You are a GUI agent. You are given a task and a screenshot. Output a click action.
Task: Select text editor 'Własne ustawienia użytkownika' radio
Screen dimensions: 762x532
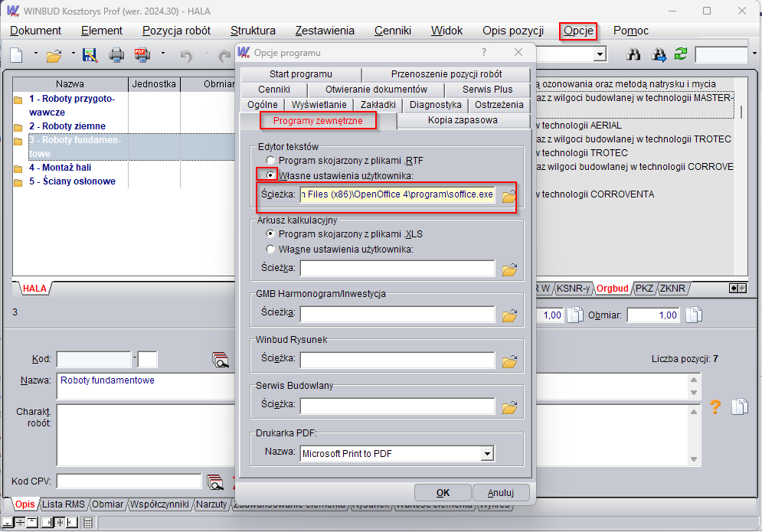(x=270, y=175)
